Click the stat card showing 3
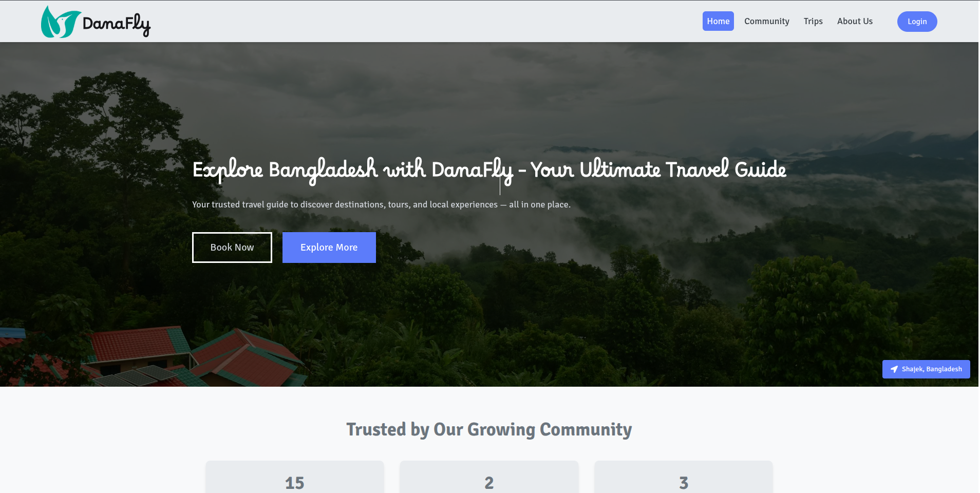 tap(684, 477)
